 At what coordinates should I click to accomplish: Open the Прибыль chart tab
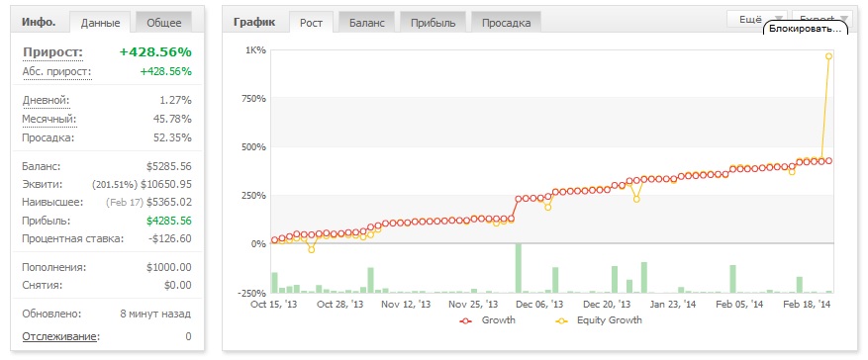click(433, 23)
